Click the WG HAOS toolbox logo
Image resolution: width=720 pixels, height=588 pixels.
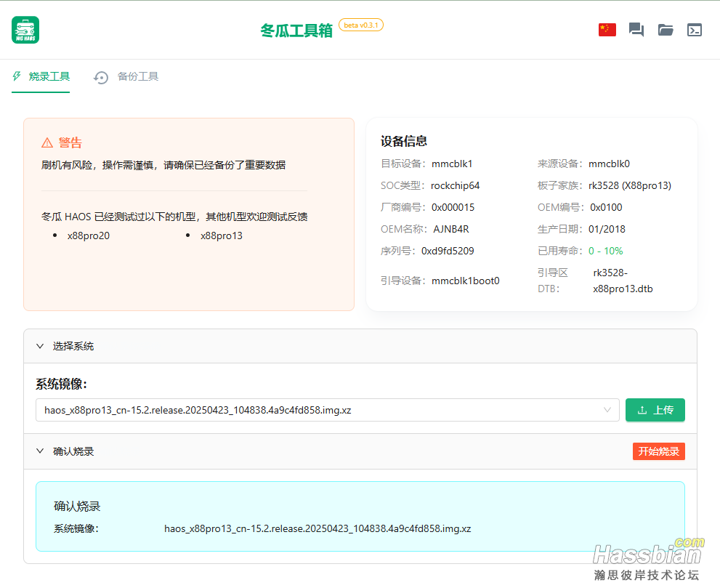pyautogui.click(x=25, y=30)
